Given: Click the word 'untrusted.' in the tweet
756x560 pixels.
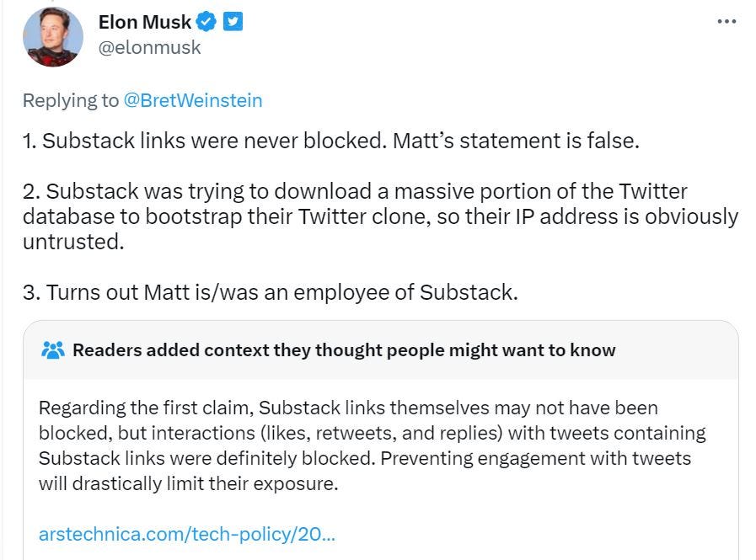Looking at the screenshot, I should pyautogui.click(x=73, y=242).
